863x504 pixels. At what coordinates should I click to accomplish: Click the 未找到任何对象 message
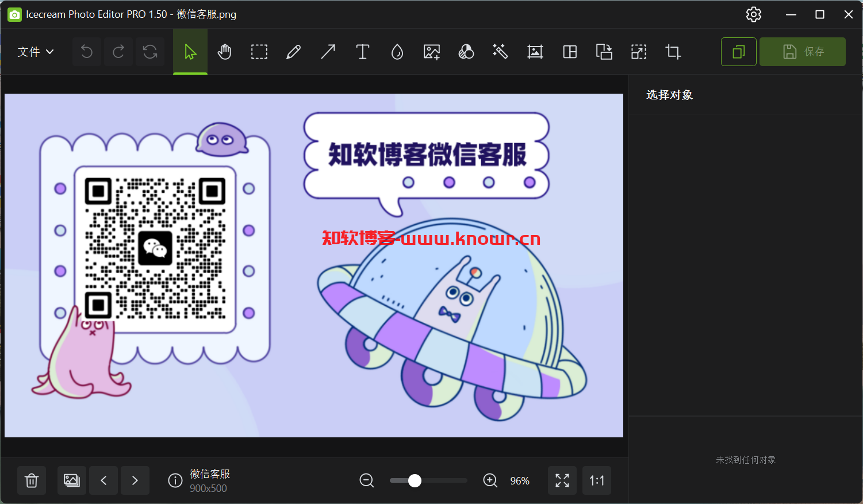[x=746, y=460]
